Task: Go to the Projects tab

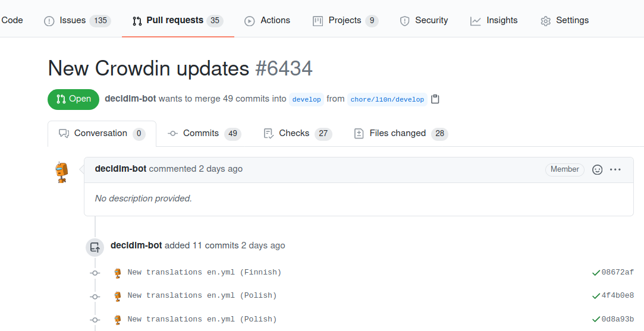Action: click(x=345, y=21)
